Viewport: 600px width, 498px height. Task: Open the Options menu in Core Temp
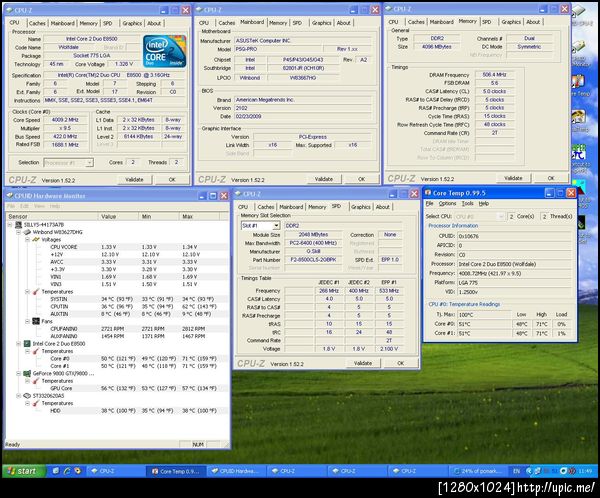click(x=449, y=203)
